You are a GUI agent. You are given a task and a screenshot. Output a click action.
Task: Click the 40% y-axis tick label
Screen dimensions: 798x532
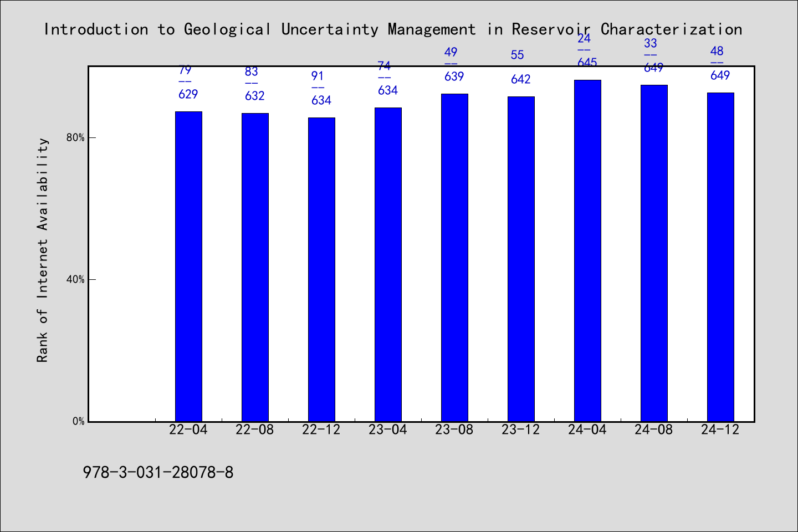coord(75,279)
